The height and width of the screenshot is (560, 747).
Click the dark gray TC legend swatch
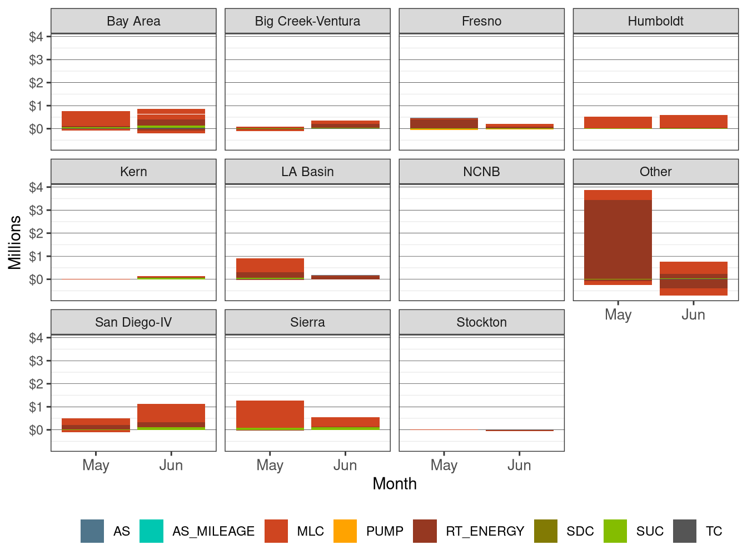coord(685,531)
